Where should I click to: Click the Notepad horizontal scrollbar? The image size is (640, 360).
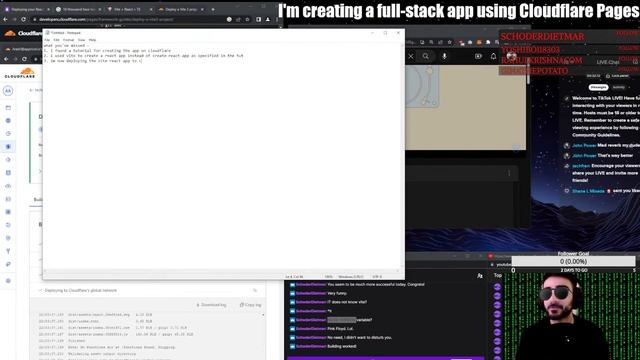(x=222, y=271)
